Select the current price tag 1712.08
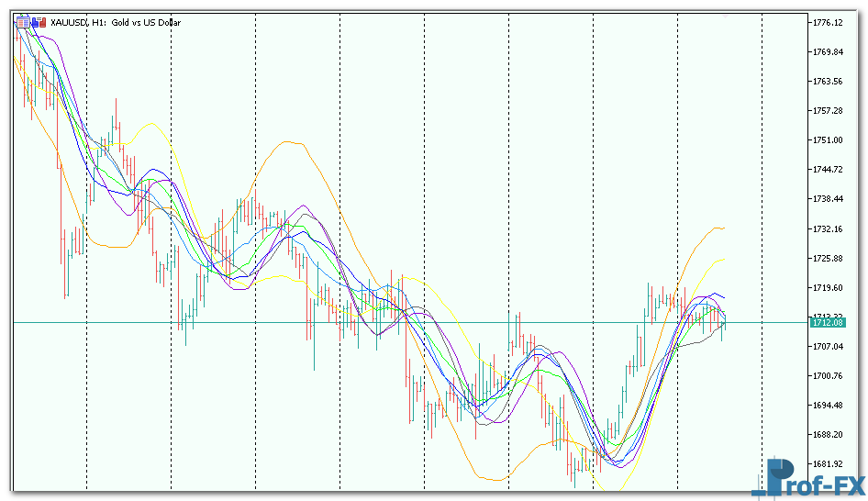Viewport: 868px width, 501px height. pyautogui.click(x=827, y=323)
